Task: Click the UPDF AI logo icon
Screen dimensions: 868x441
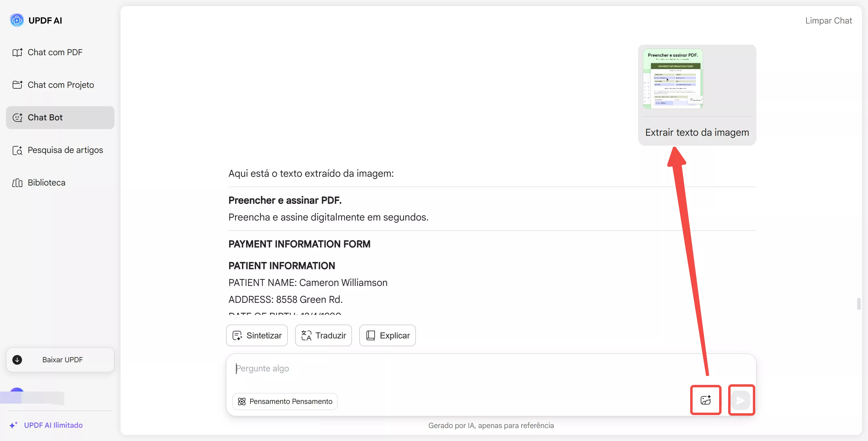Action: click(17, 20)
